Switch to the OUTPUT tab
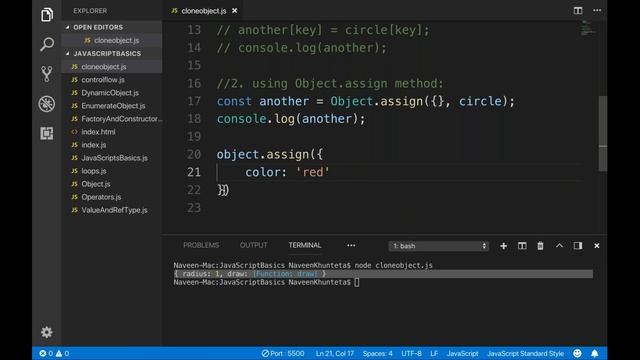Viewport: 640px width, 360px height. point(253,245)
